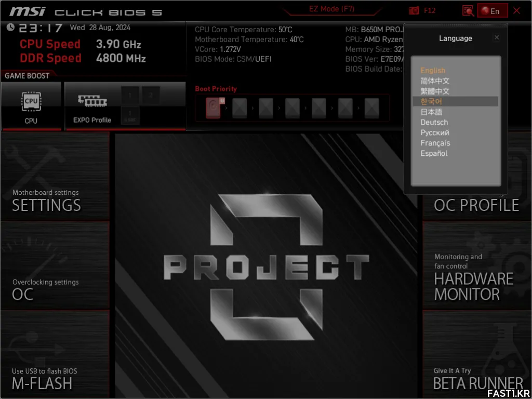Viewport: 532px width, 399px height.
Task: Open the BETA RUNNER section
Action: (x=477, y=354)
